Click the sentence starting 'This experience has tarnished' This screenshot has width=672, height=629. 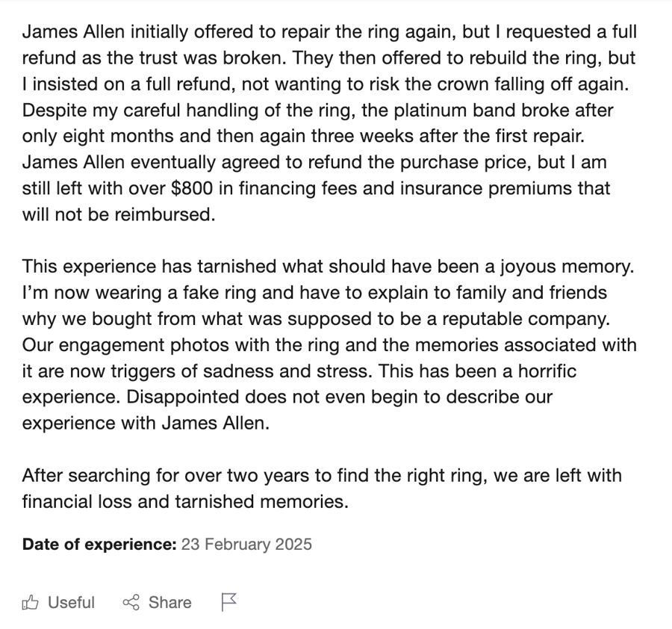pos(329,266)
